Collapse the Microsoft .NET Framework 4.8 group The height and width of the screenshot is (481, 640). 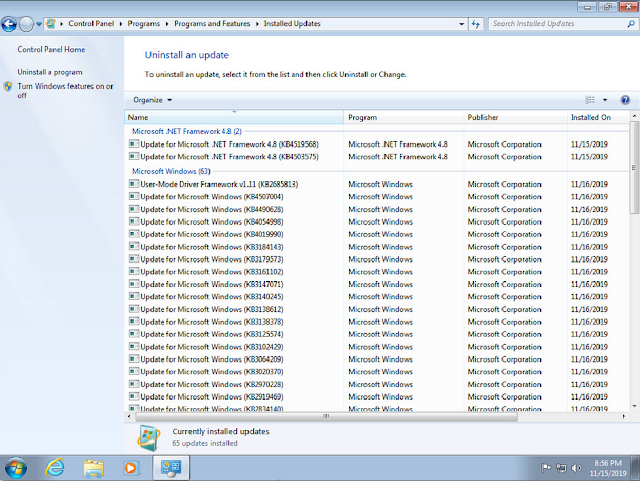pos(187,131)
